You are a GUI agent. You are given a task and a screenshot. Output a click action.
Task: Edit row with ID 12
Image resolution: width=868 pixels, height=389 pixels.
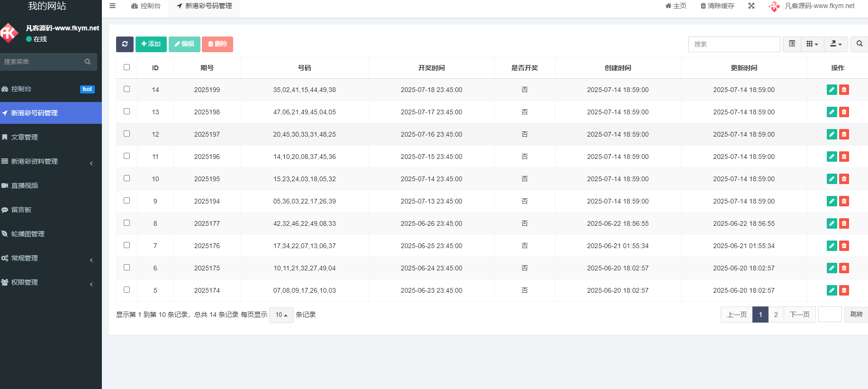832,134
